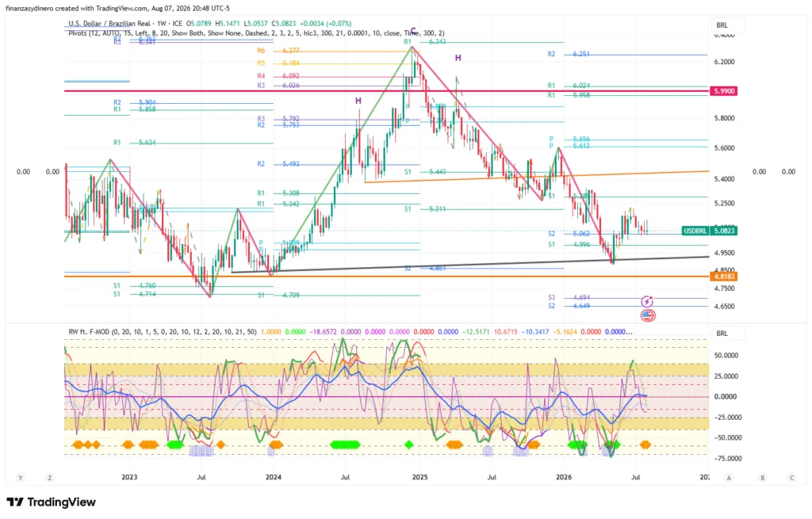Click the 2023 label on time axis
The image size is (812, 519).
tap(129, 477)
